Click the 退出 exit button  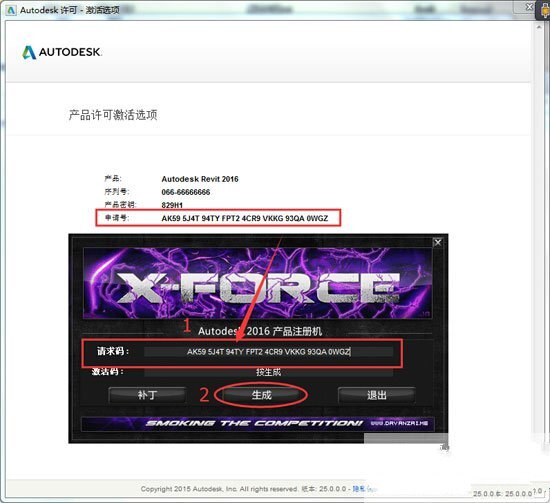377,395
